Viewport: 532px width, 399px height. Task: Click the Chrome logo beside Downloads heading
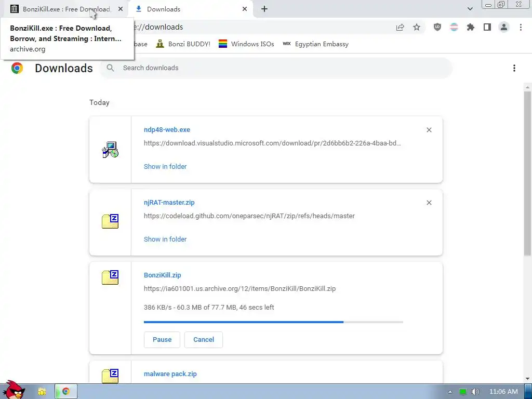point(17,68)
